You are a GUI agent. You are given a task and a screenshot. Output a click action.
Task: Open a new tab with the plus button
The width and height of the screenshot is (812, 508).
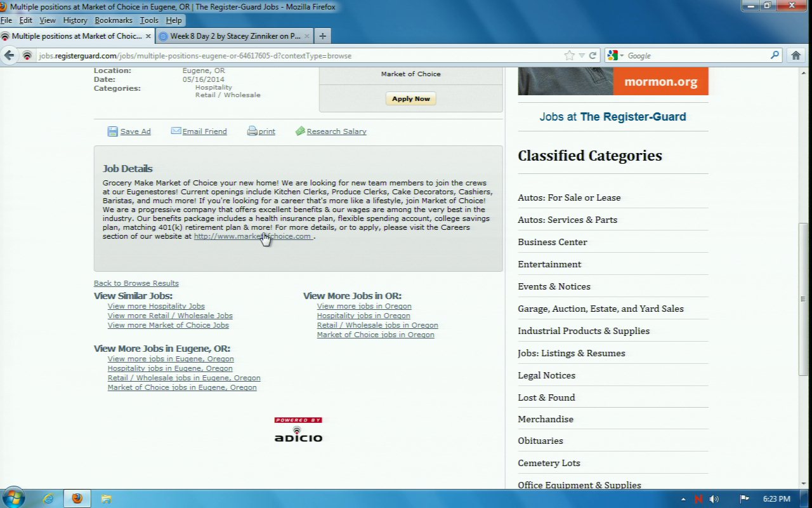pyautogui.click(x=322, y=36)
